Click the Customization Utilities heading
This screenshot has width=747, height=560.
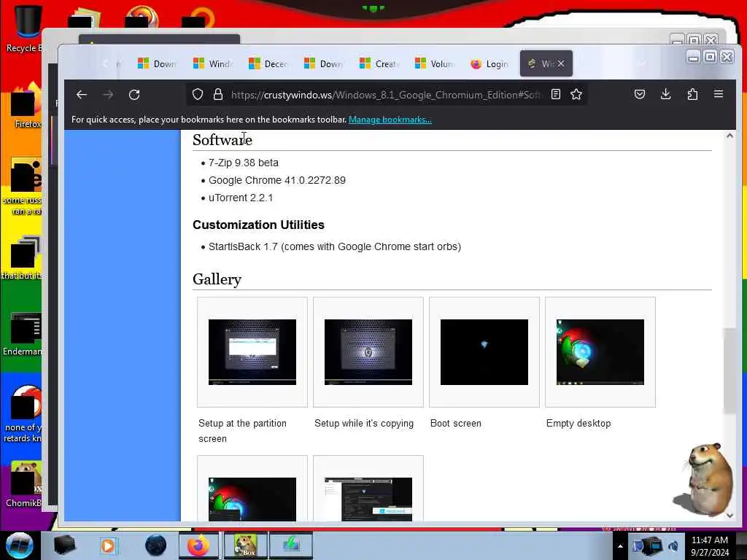click(258, 225)
